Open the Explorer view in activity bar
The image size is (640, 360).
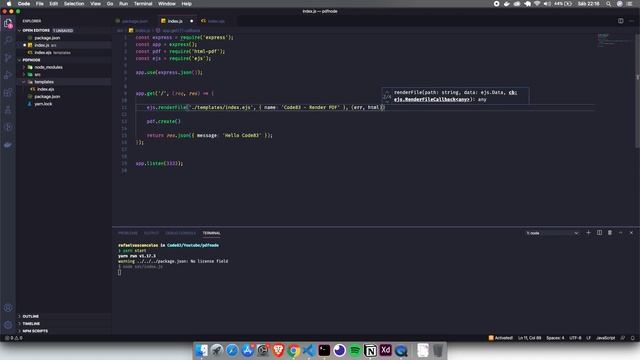pos(8,24)
